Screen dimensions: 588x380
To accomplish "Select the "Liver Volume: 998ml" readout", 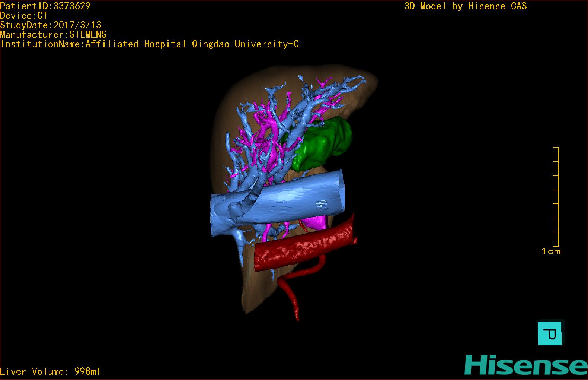I will [50, 371].
